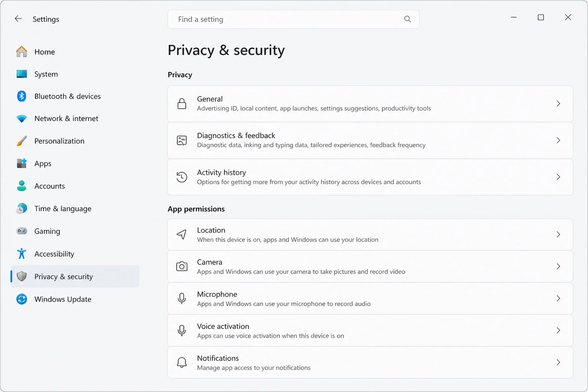Viewport: 588px width, 392px height.
Task: Select Accounts label in sidebar
Action: click(x=50, y=186)
